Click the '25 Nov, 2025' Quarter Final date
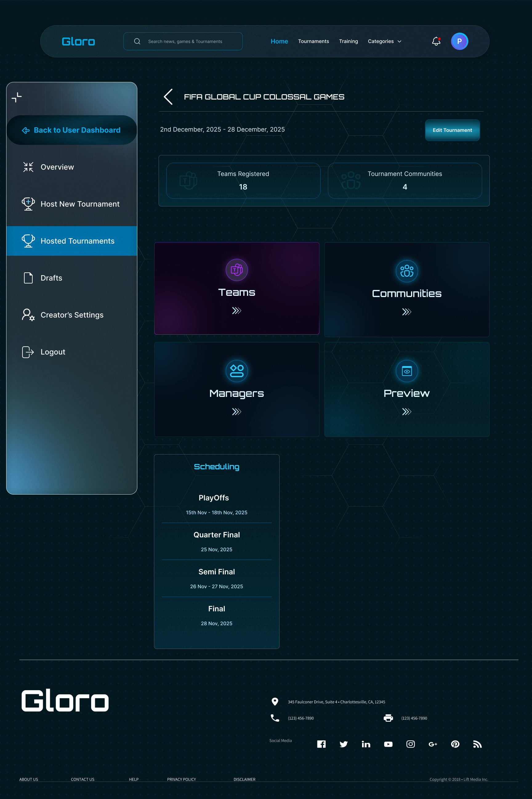 216,549
